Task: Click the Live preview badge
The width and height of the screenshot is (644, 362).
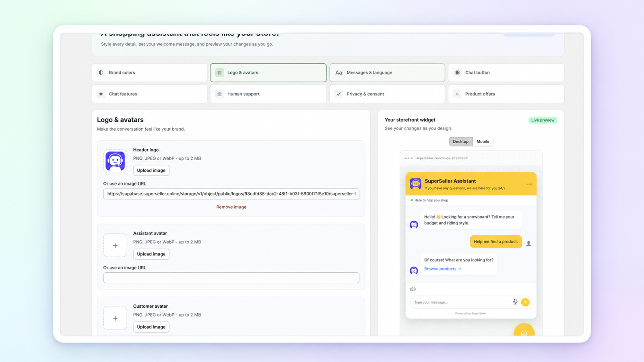Action: [x=543, y=120]
